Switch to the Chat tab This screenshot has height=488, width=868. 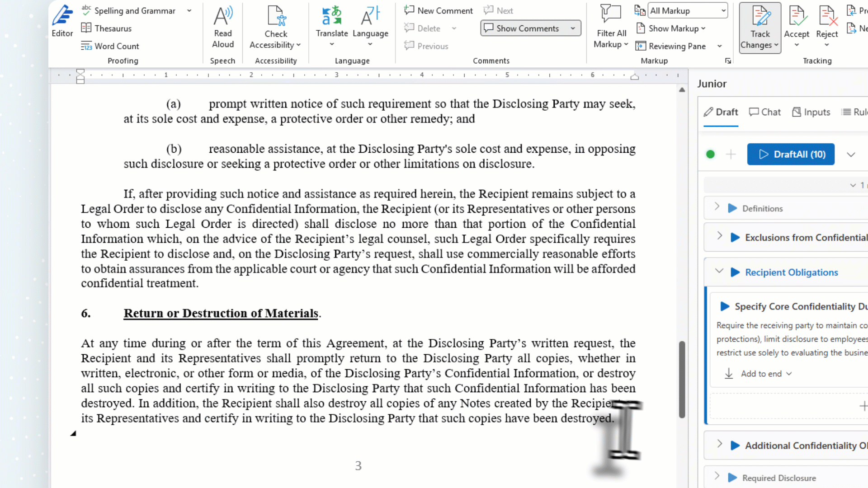[765, 112]
